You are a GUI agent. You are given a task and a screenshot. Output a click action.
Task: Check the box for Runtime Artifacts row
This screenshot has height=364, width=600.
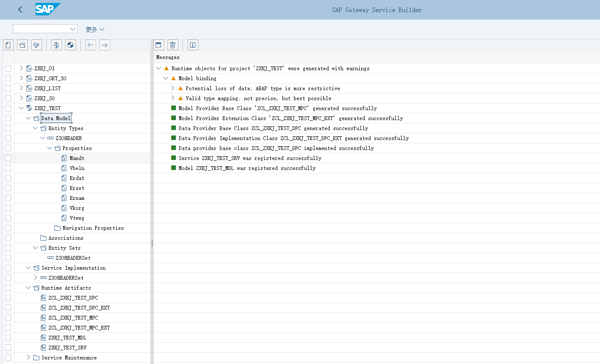tap(8, 288)
